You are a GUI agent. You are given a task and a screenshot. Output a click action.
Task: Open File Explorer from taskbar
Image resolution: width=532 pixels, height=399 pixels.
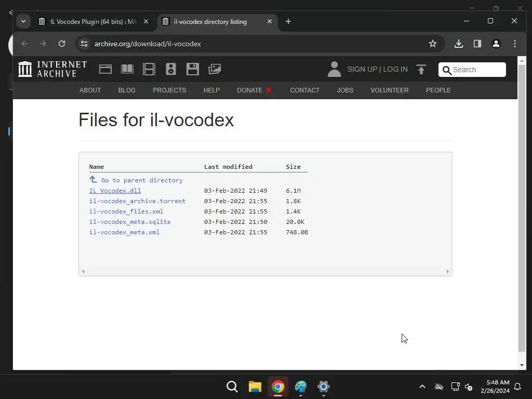255,387
